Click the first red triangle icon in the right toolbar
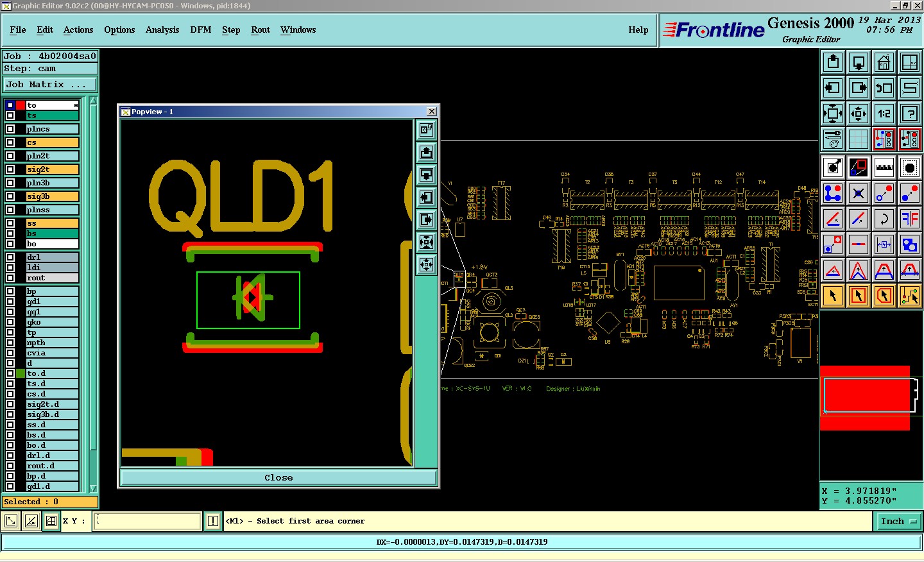The height and width of the screenshot is (562, 924). click(833, 270)
